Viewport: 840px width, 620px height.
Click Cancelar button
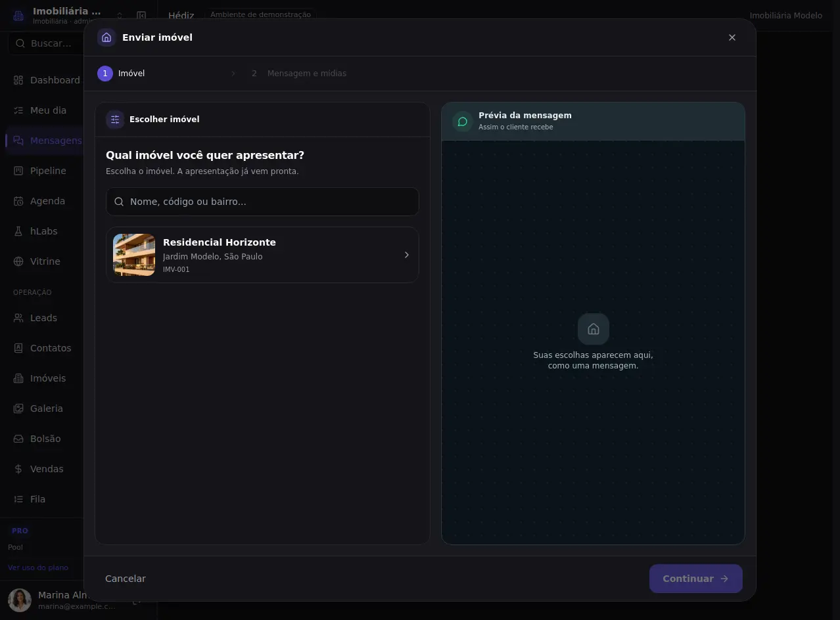click(126, 579)
